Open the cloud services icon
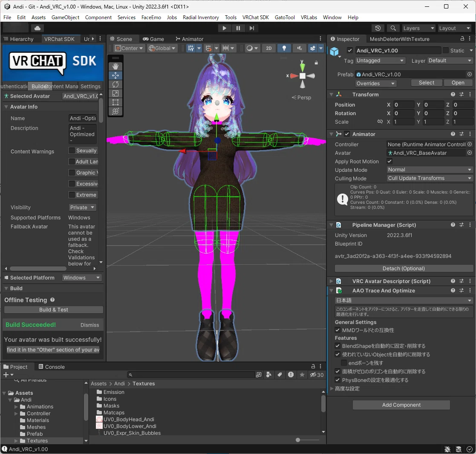Viewport: 476px width, 454px height. (x=38, y=28)
